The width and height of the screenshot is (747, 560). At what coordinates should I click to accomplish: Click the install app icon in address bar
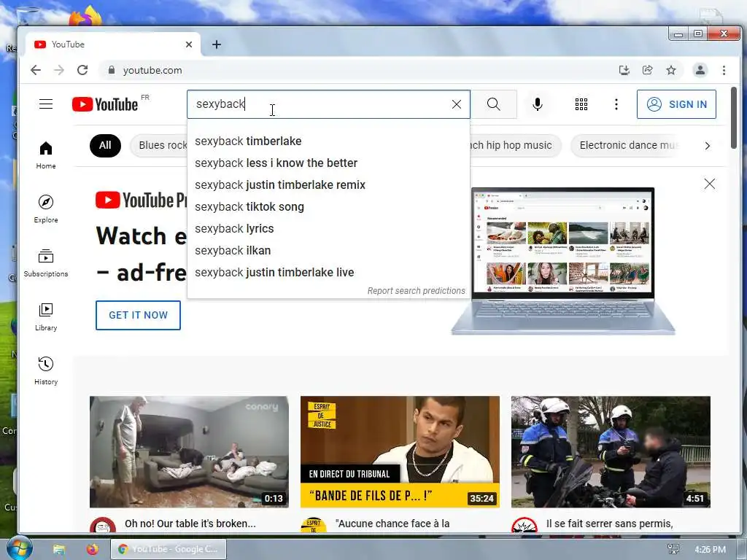[624, 70]
